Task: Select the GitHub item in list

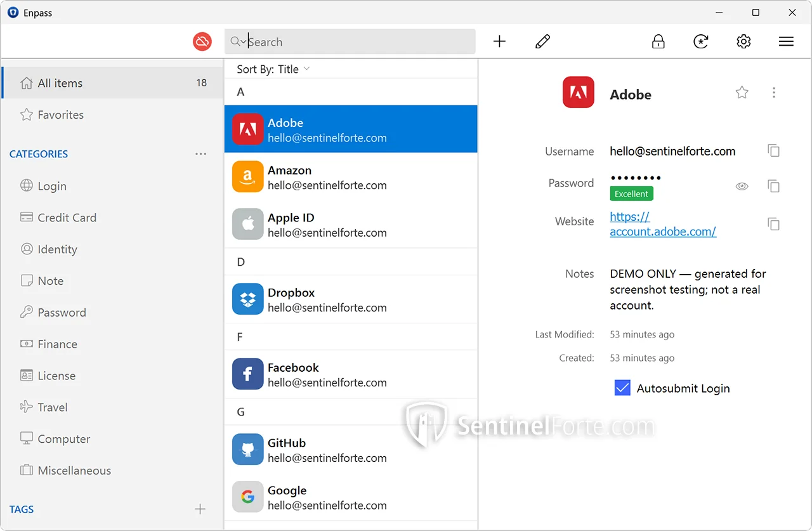Action: click(351, 450)
